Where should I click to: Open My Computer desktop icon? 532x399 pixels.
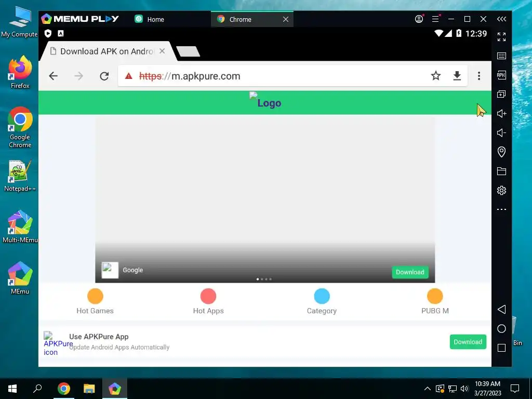pos(20,22)
